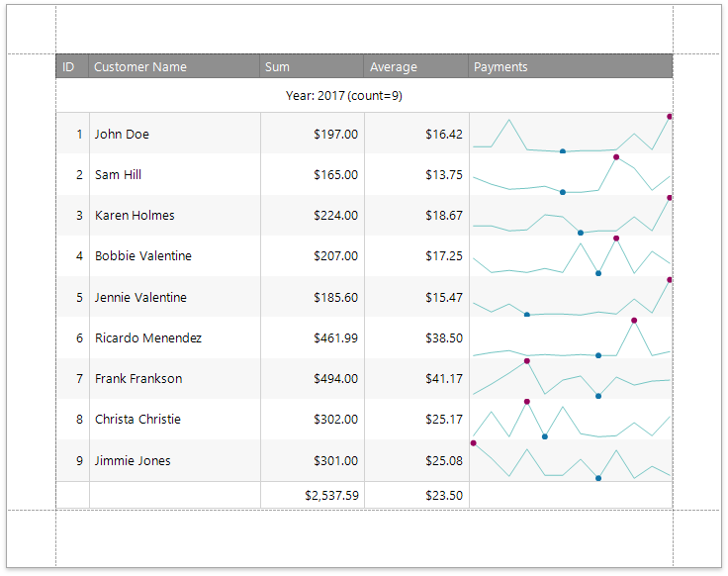Select the Bobbie Valentine name cell

(143, 256)
